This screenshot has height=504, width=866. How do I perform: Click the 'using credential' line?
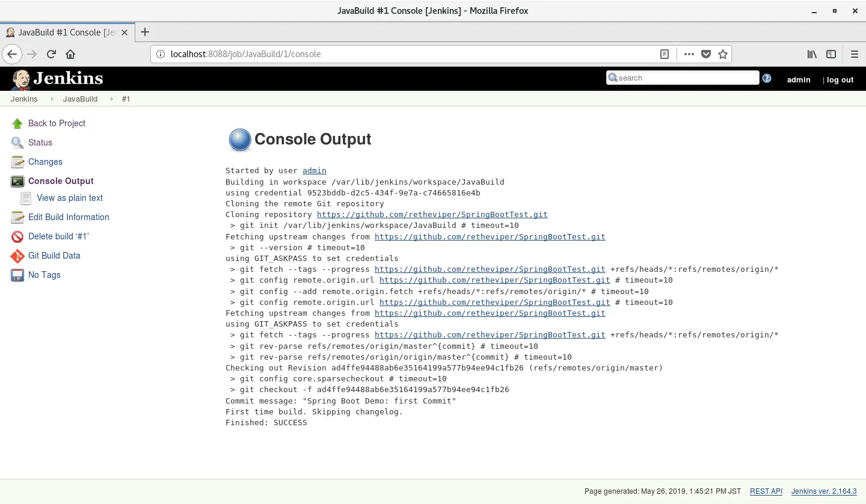pyautogui.click(x=353, y=193)
